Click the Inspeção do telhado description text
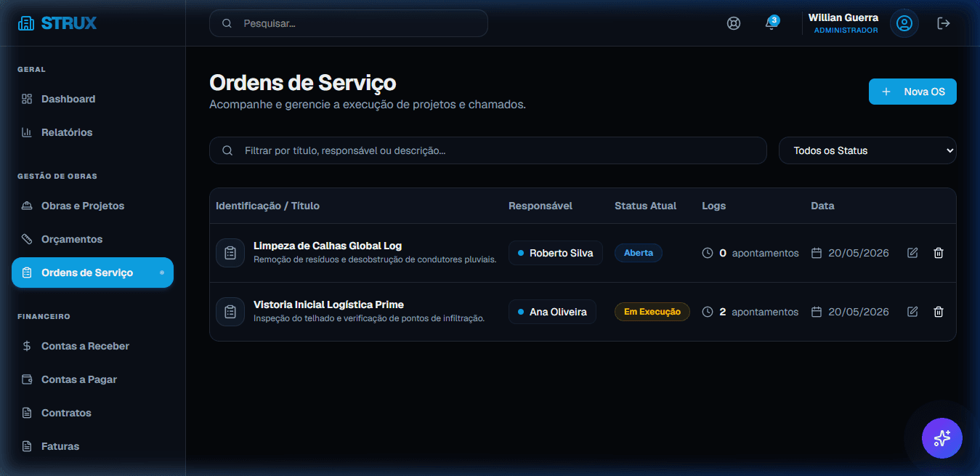The image size is (980, 476). point(369,318)
